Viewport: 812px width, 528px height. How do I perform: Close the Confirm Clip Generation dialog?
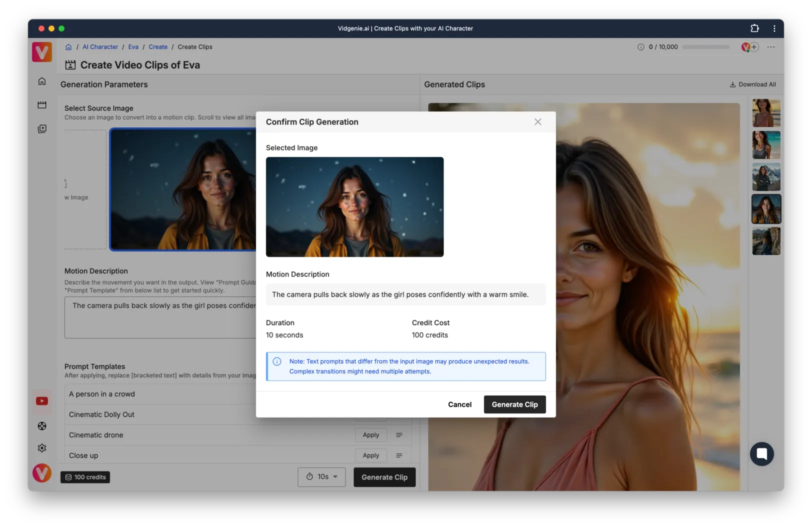(x=538, y=122)
